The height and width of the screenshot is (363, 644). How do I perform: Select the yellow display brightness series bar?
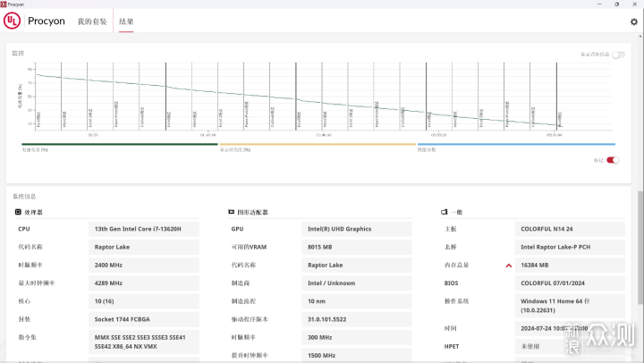point(318,144)
